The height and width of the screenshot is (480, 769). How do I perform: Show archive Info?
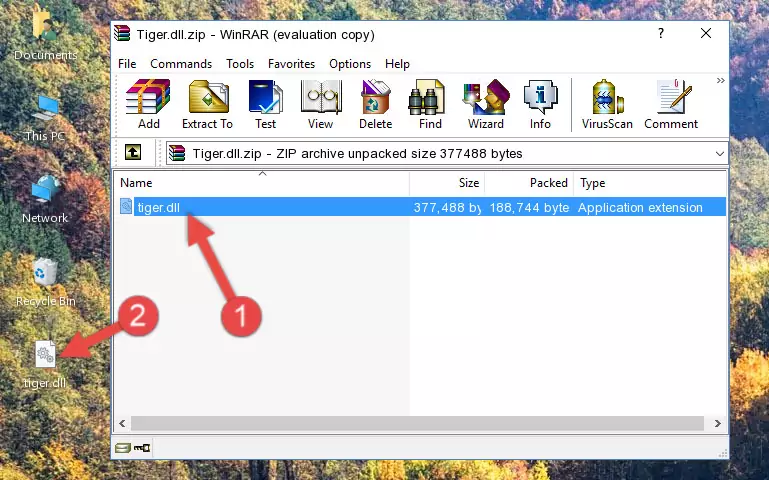coord(540,104)
